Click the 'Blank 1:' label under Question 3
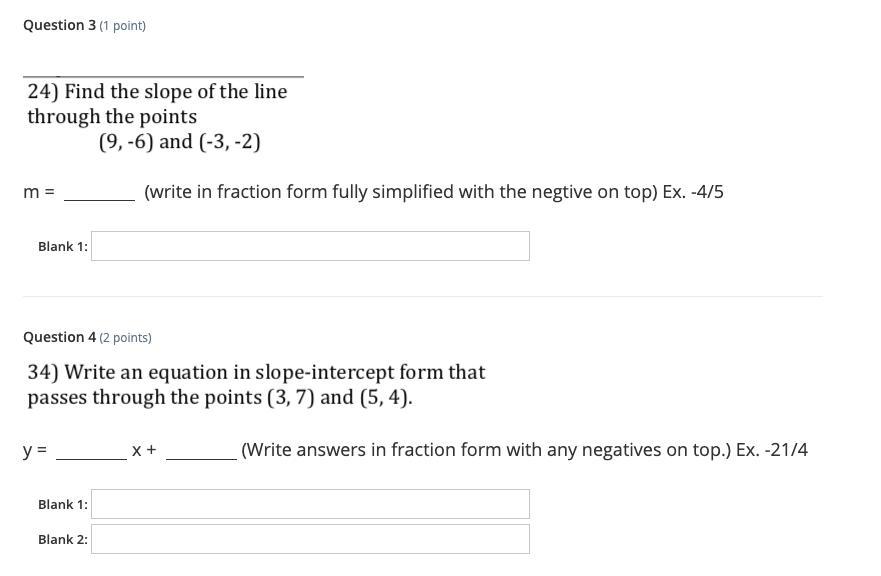881x576 pixels. pos(63,247)
